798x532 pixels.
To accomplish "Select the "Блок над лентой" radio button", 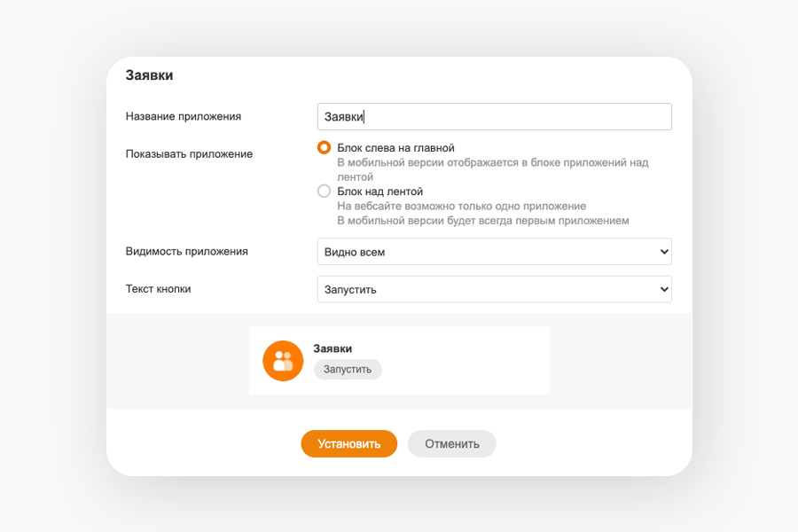I will click(324, 191).
